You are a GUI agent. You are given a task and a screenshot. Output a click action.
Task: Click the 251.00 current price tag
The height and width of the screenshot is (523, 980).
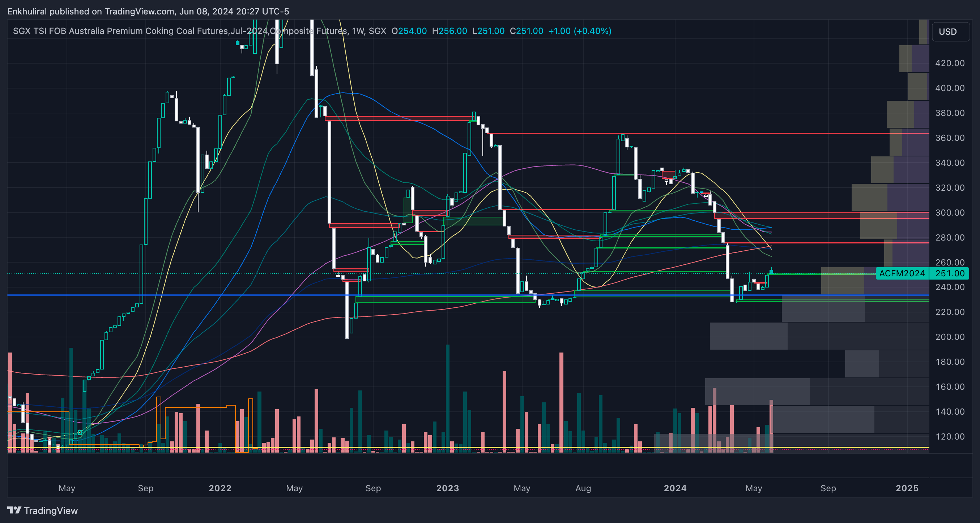click(x=950, y=273)
